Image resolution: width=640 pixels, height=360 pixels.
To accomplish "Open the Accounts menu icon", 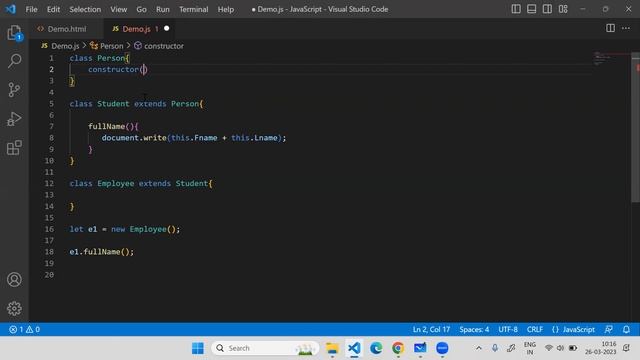I will 14,280.
